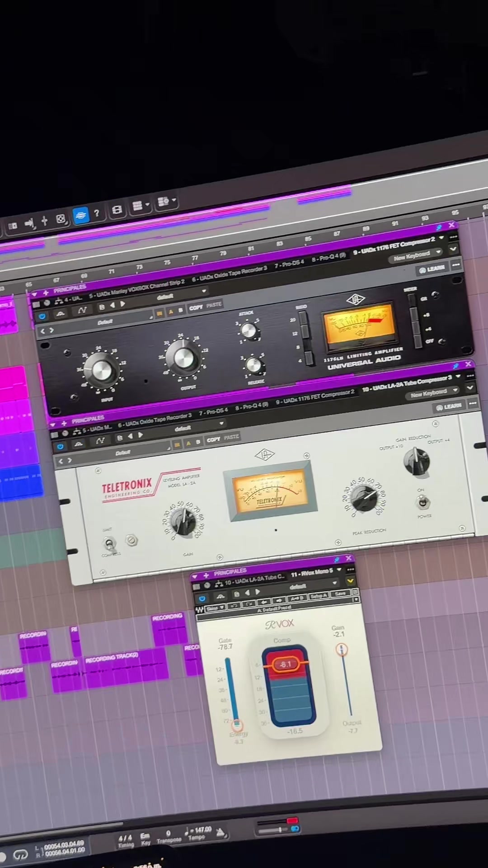
Task: Open the question mark help icon
Action: (96, 213)
